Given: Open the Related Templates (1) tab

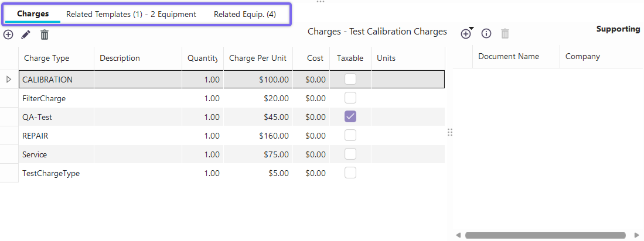Looking at the screenshot, I should (x=131, y=14).
